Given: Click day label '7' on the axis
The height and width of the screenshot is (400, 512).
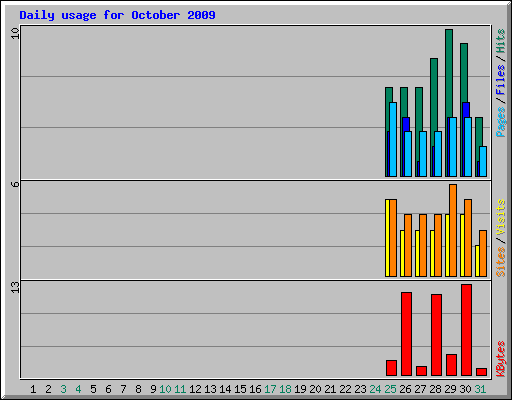Looking at the screenshot, I should pyautogui.click(x=123, y=389).
